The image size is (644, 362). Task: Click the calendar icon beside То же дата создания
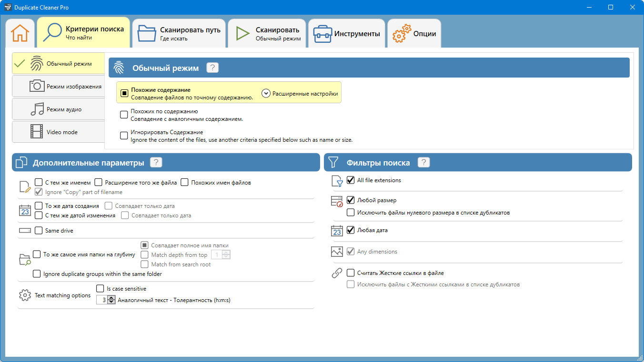point(25,210)
